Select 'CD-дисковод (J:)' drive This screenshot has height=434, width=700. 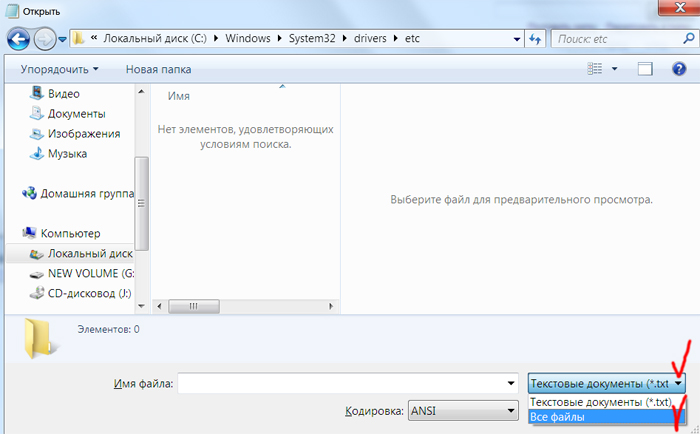80,293
